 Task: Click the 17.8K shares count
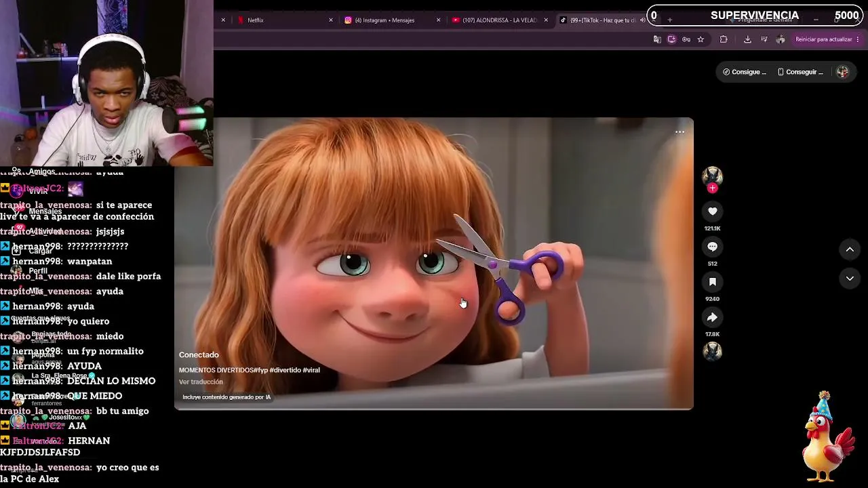point(712,334)
